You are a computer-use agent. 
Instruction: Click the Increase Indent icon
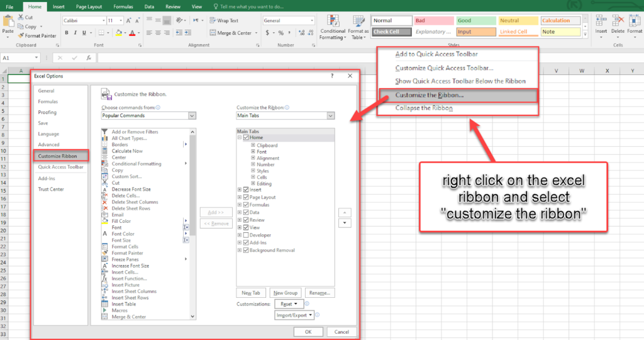click(188, 33)
